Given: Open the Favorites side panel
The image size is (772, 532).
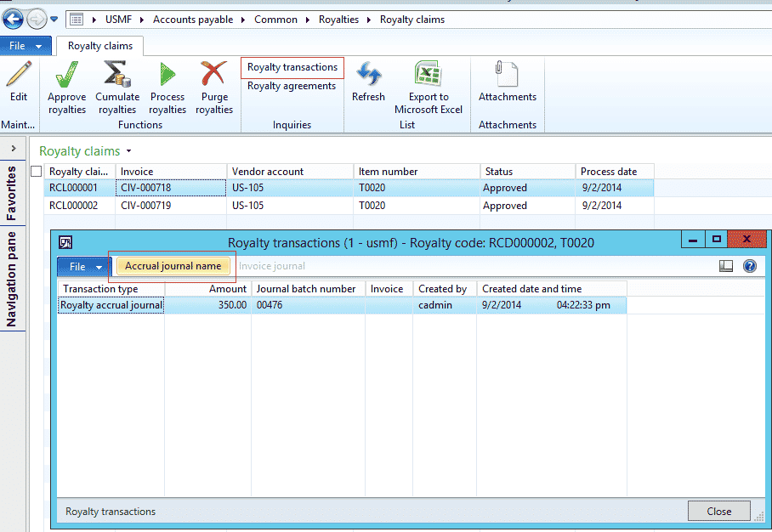Looking at the screenshot, I should pos(12,193).
